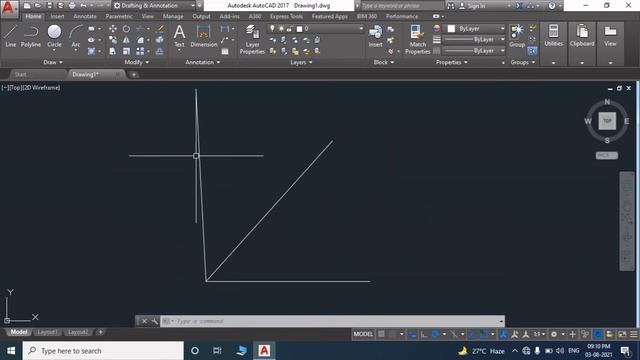Select the Circle tool

point(54,36)
